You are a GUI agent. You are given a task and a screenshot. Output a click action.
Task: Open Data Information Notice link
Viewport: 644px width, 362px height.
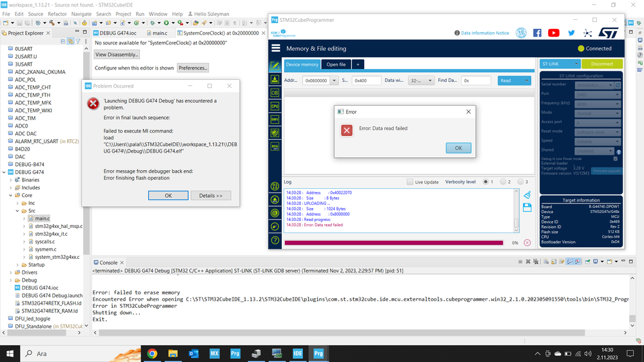(x=482, y=33)
